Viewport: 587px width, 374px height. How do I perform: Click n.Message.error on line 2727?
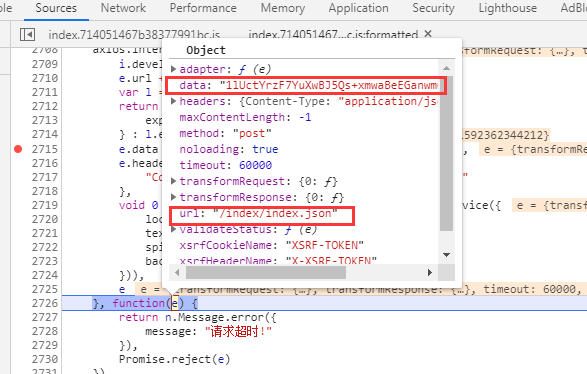215,317
